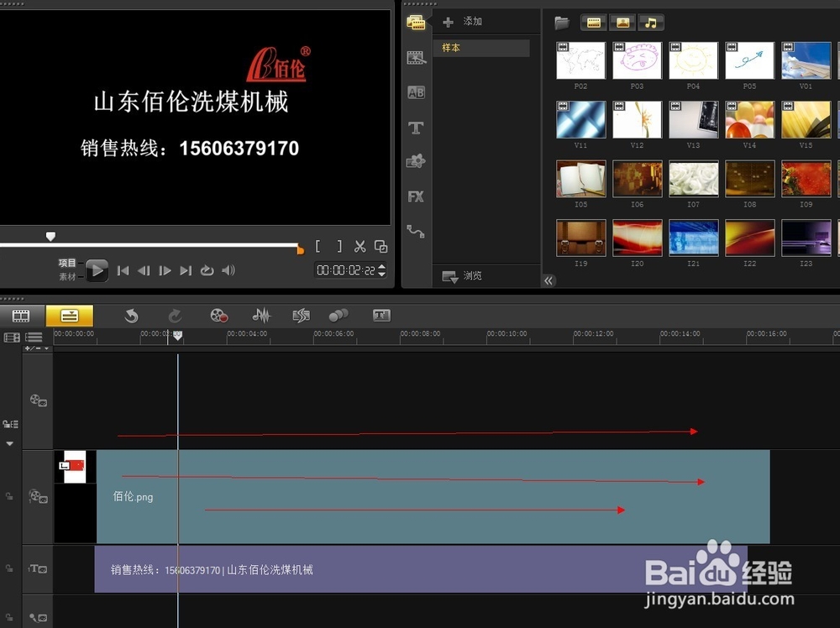Open Auto Music icon in timeline toolbar
This screenshot has height=628, width=840.
[x=301, y=316]
